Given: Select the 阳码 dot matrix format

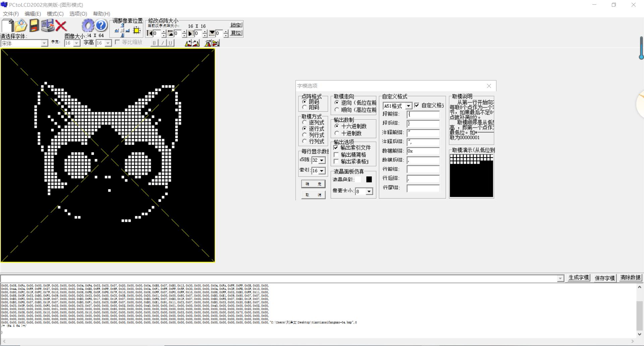Looking at the screenshot, I should (x=304, y=108).
